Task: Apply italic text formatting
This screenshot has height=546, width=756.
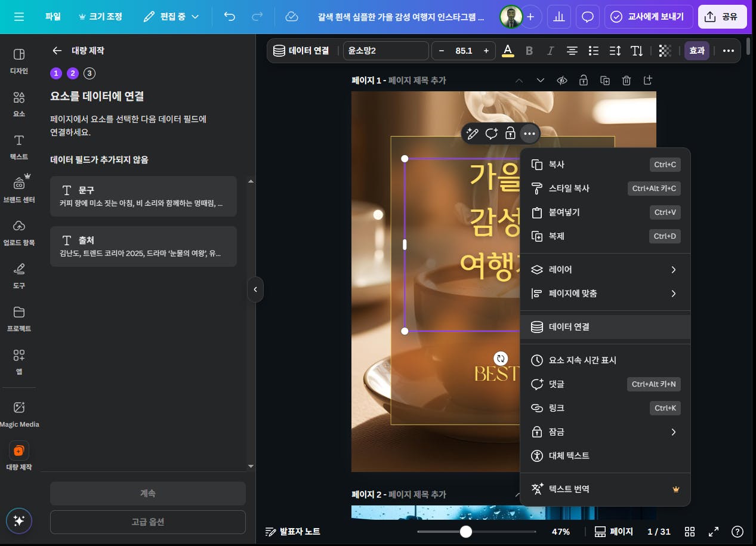Action: [551, 51]
